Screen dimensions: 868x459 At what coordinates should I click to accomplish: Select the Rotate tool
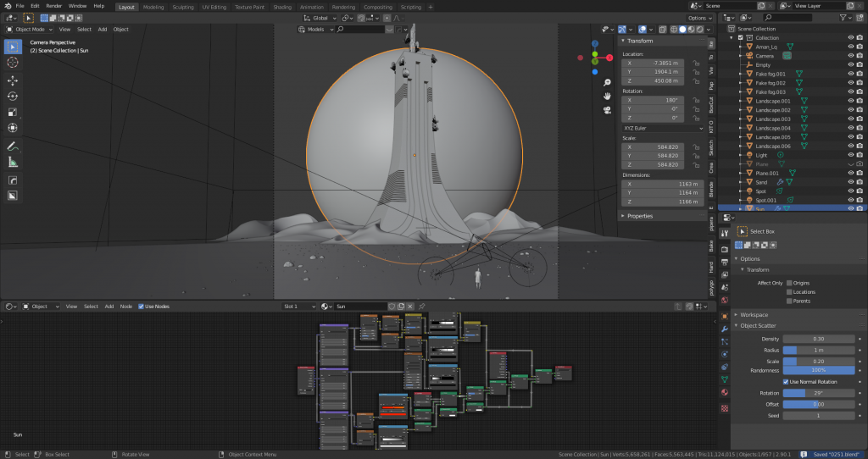13,97
